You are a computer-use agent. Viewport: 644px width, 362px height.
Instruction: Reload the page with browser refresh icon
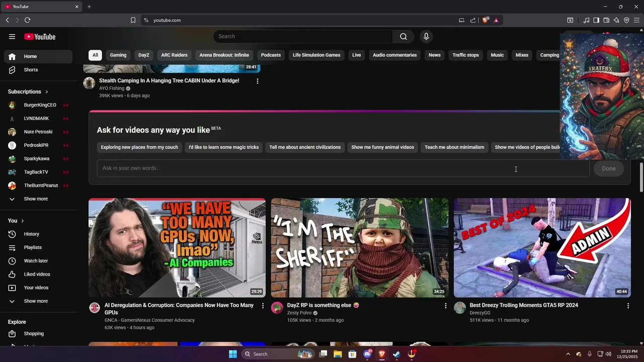[x=27, y=20]
